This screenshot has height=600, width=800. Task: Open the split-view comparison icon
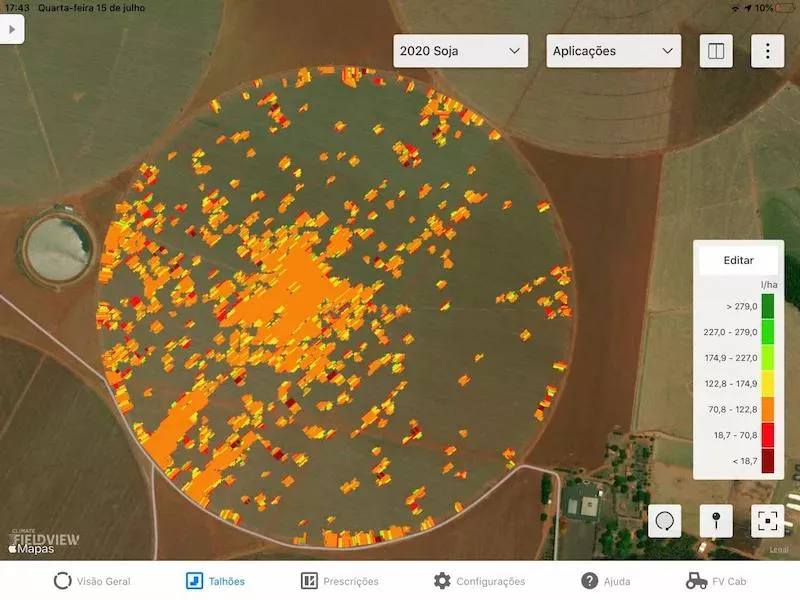(x=716, y=51)
